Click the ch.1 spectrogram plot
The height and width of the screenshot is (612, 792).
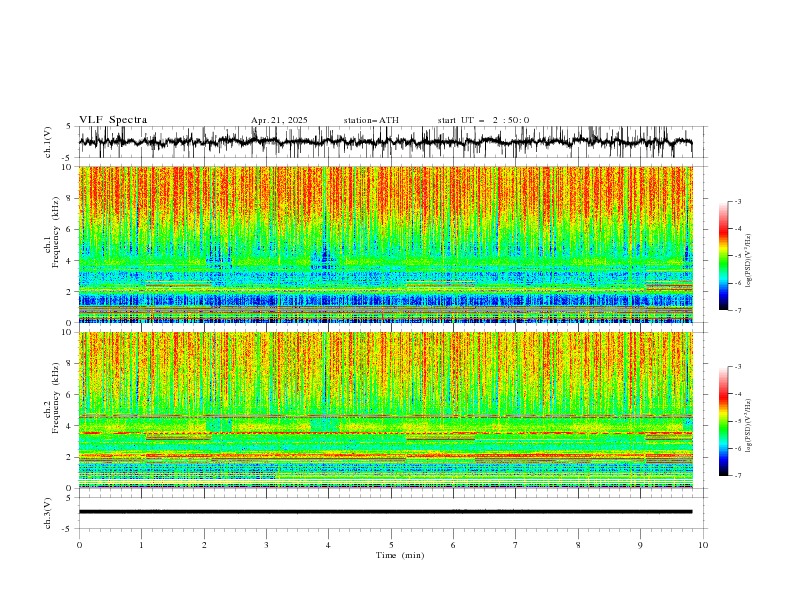click(385, 244)
